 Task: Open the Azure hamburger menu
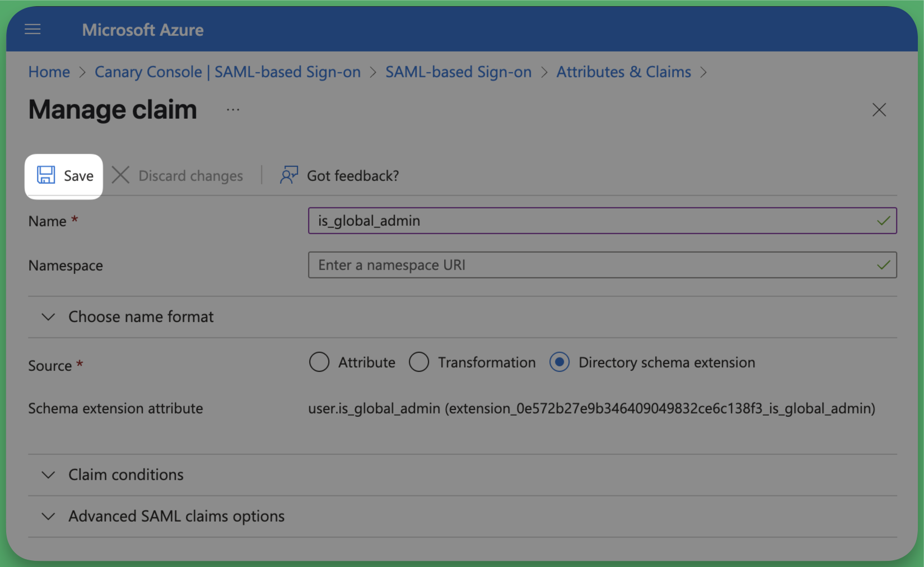[32, 29]
